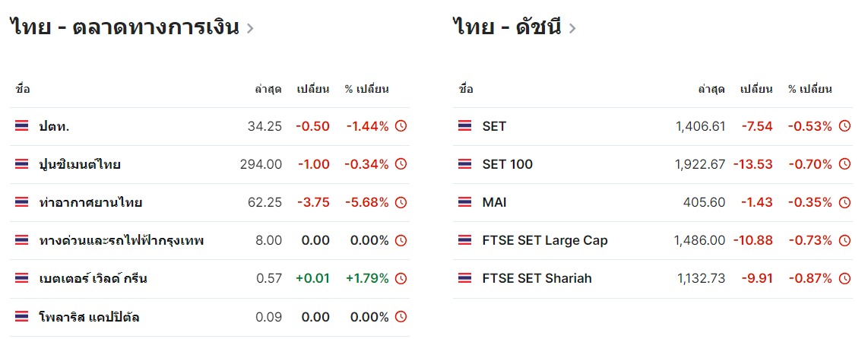Click the clock icon in the SET 100 row
This screenshot has height=339, width=868.
point(844,164)
